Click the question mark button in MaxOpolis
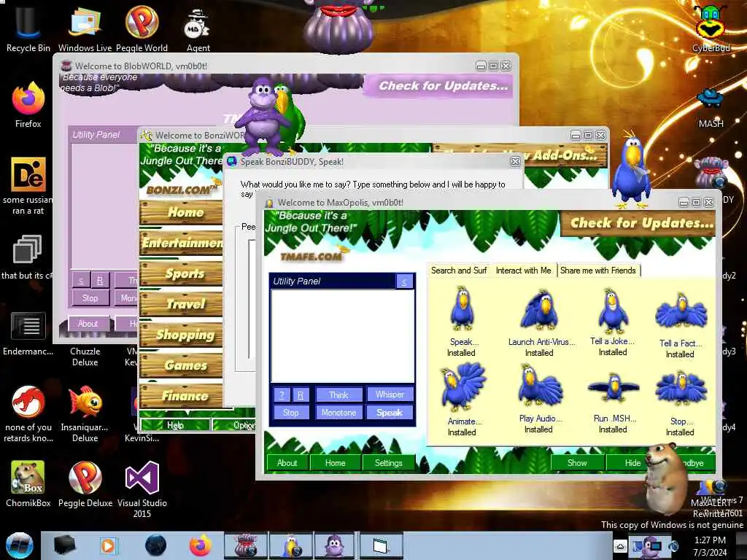747x560 pixels. pyautogui.click(x=282, y=394)
